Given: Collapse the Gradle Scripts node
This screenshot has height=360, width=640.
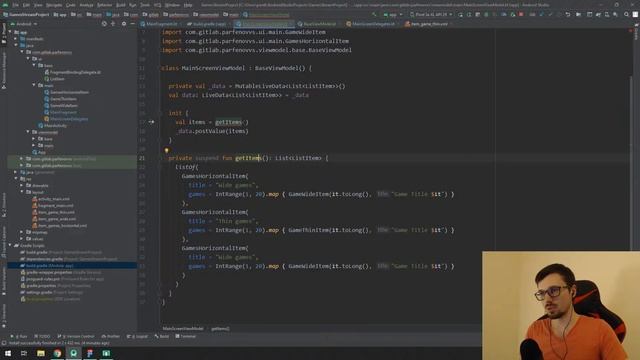Looking at the screenshot, I should [x=10, y=246].
